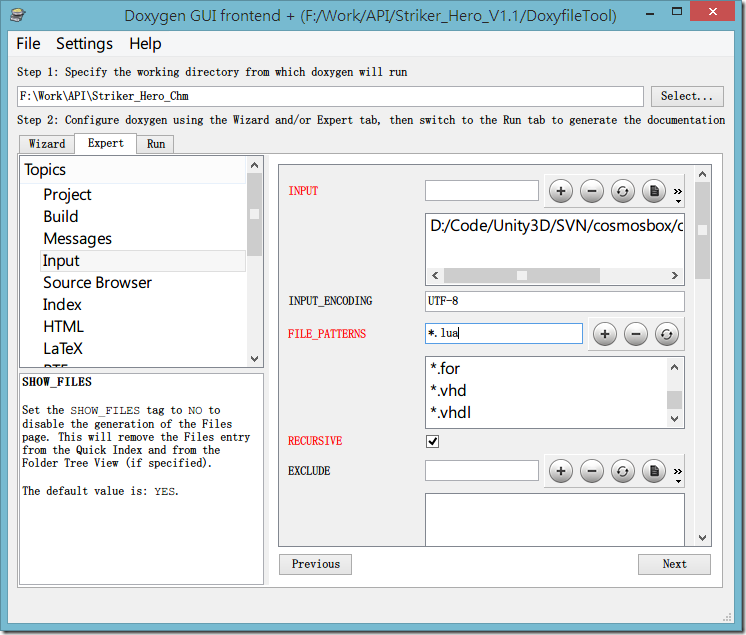Select the Index topic
Image resolution: width=746 pixels, height=635 pixels.
62,304
